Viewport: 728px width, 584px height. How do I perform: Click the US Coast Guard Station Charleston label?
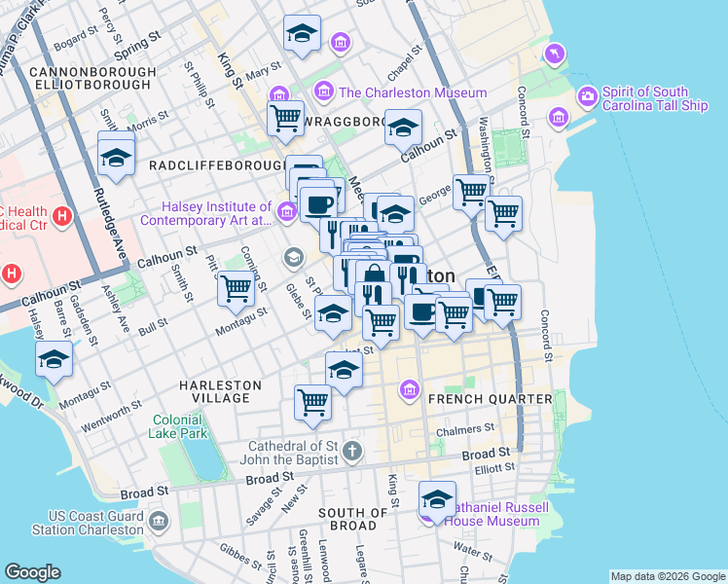pyautogui.click(x=89, y=523)
